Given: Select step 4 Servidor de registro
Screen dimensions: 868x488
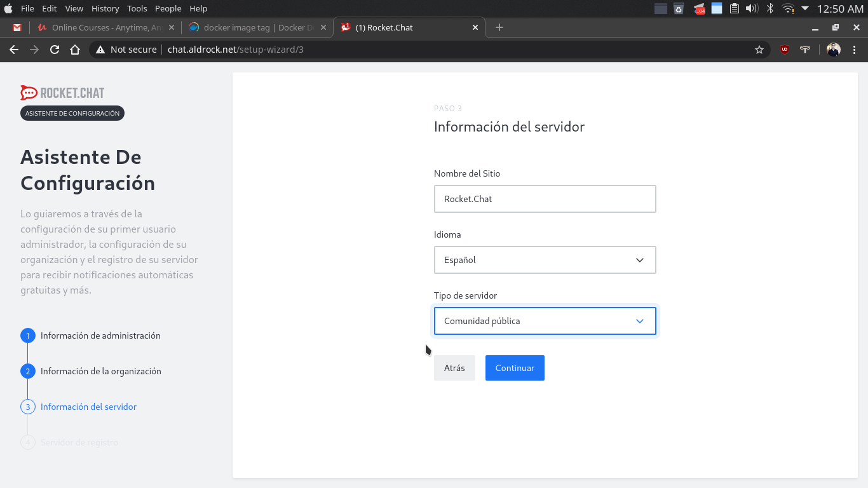Looking at the screenshot, I should 69,442.
